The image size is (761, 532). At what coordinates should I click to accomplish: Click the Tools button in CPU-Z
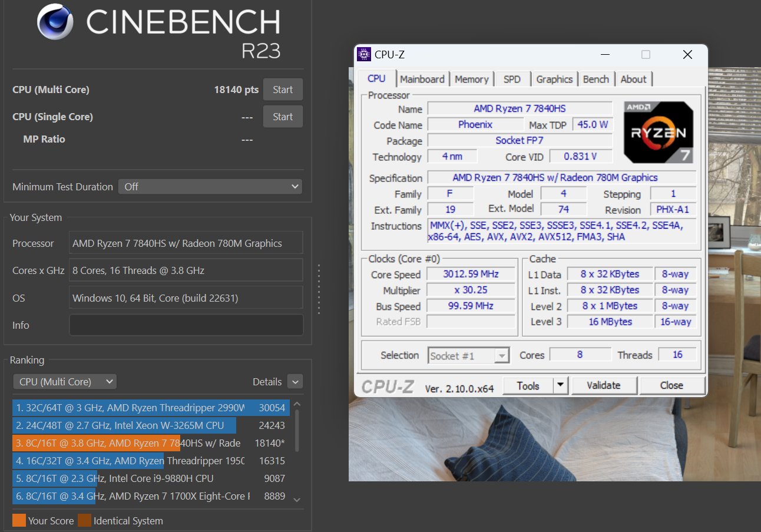[x=528, y=385]
